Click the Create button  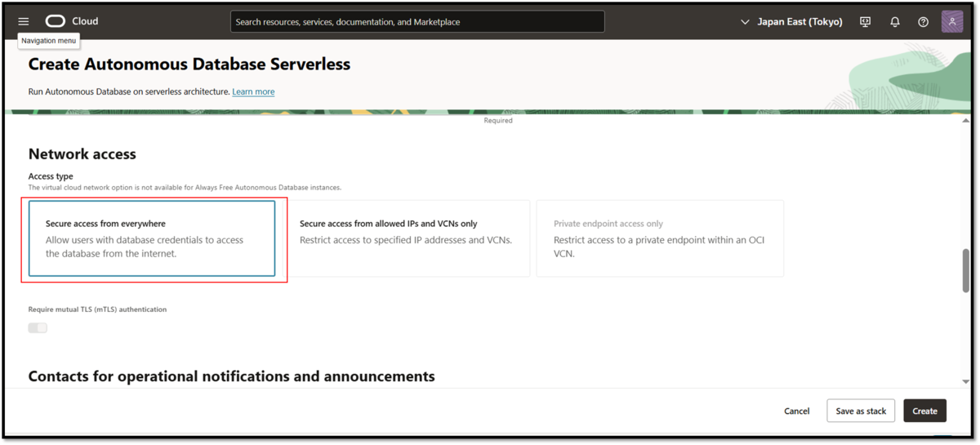924,411
